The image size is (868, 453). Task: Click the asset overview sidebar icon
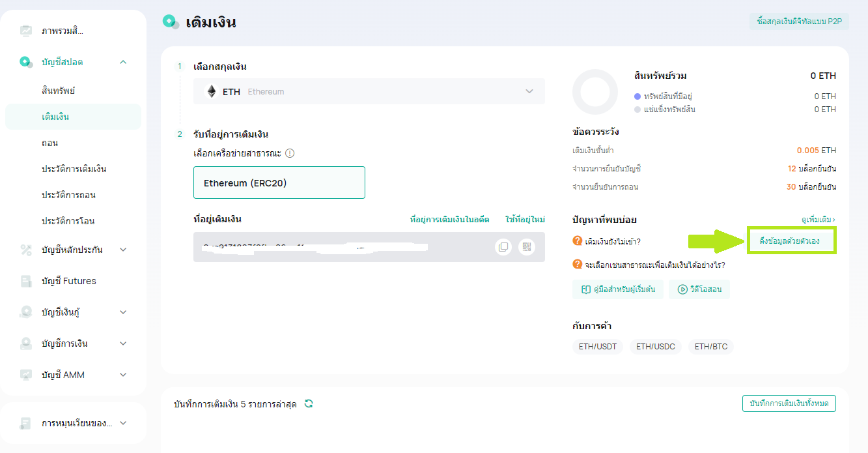pyautogui.click(x=26, y=31)
